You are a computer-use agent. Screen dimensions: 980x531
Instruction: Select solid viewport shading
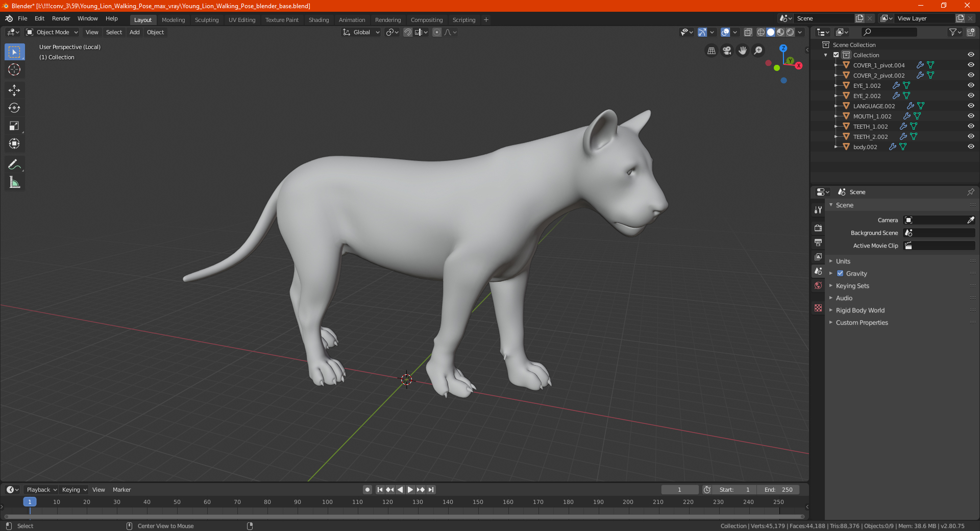tap(771, 32)
